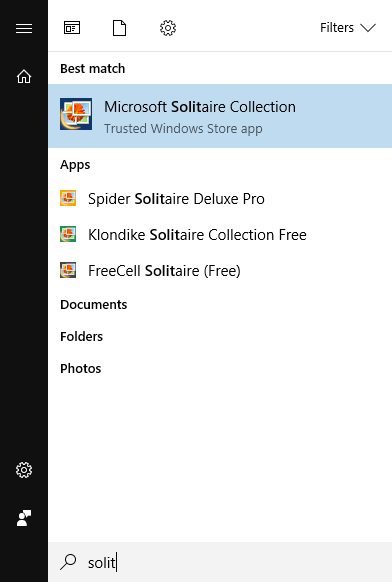Select the Apps category heading
The height and width of the screenshot is (582, 392).
pyautogui.click(x=75, y=165)
